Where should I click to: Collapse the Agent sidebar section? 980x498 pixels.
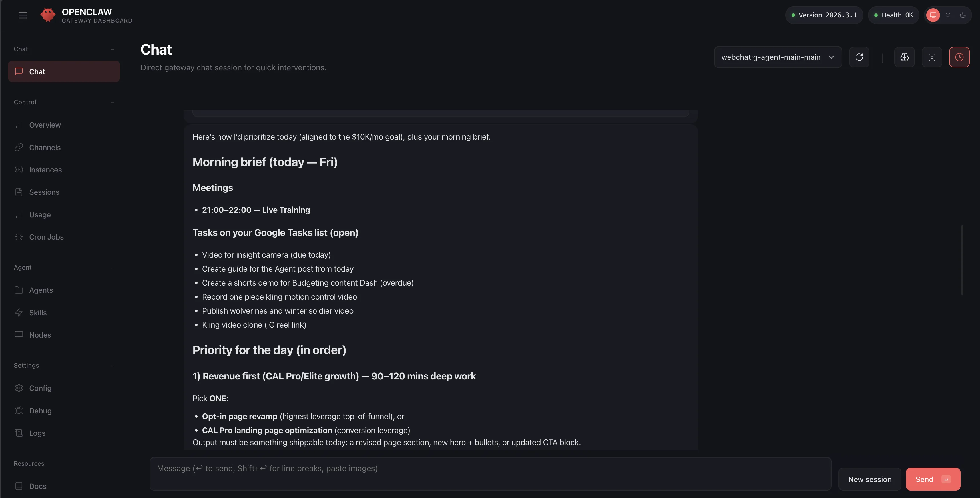click(x=112, y=268)
